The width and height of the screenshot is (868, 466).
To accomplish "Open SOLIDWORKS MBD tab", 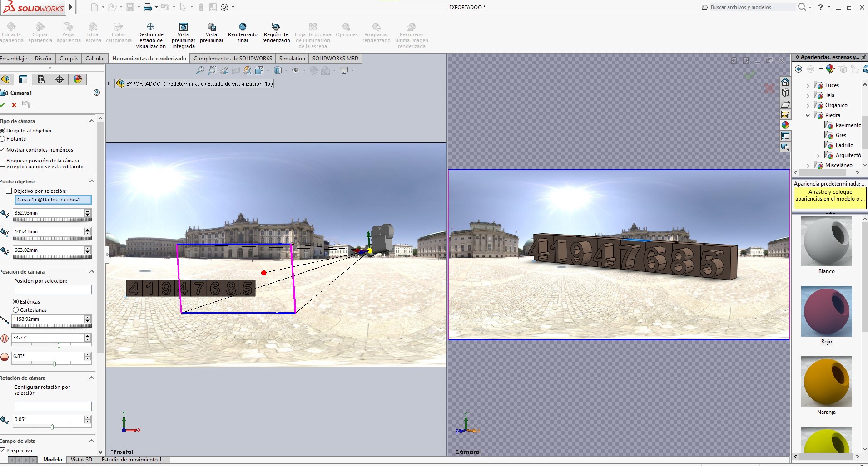I will click(x=335, y=58).
